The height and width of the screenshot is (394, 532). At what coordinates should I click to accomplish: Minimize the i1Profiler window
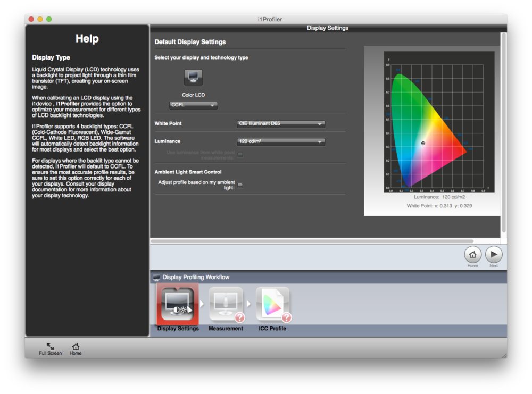[x=40, y=19]
